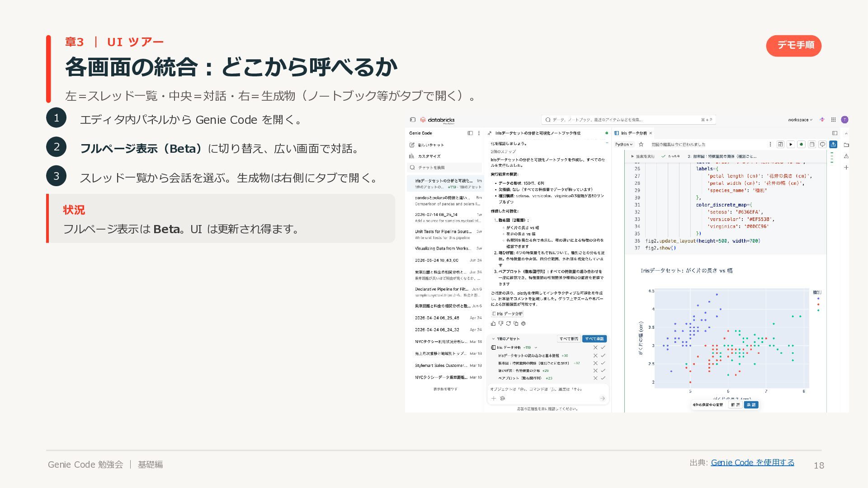Click the red versicolor legend marker

coord(818,305)
